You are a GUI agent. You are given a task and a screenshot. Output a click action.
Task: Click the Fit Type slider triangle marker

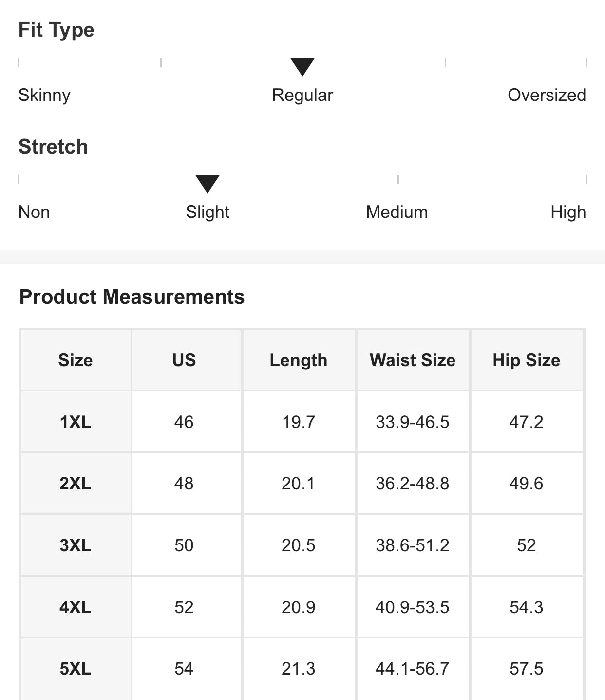tap(302, 66)
